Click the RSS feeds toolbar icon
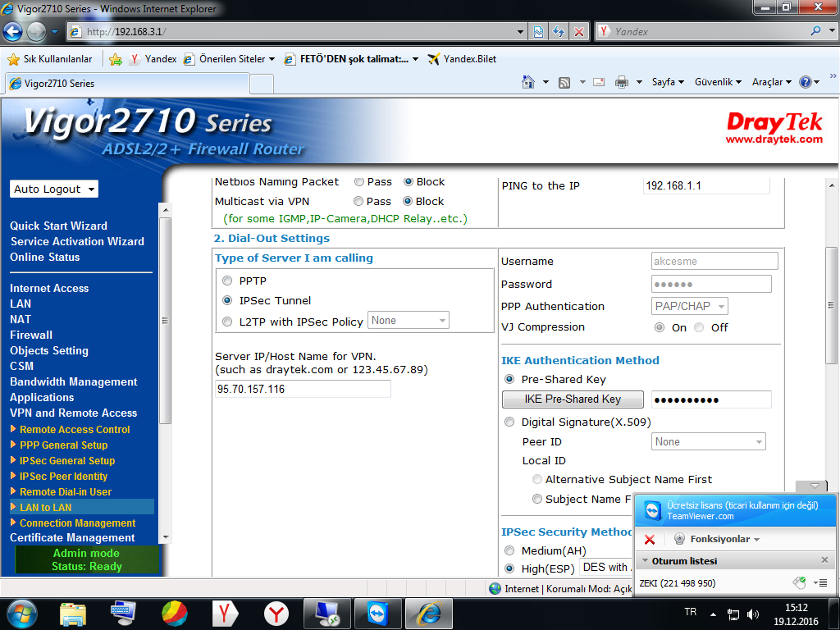Image resolution: width=840 pixels, height=630 pixels. tap(564, 82)
